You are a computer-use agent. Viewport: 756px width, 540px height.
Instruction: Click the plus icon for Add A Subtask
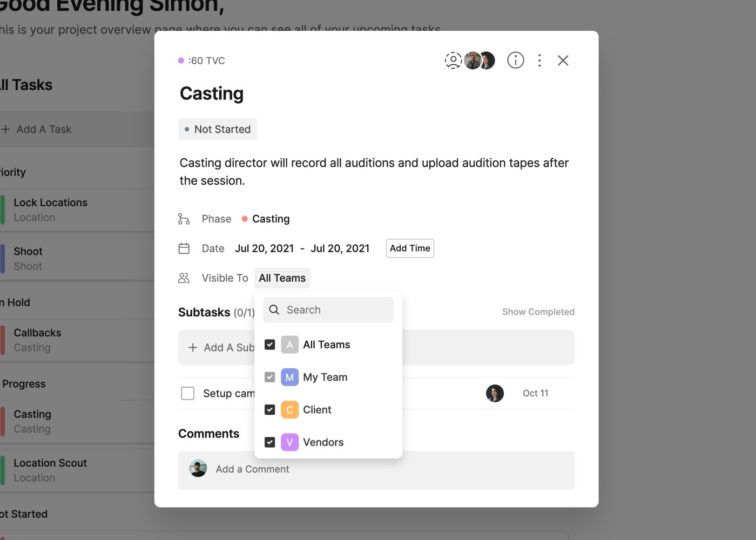(x=193, y=348)
